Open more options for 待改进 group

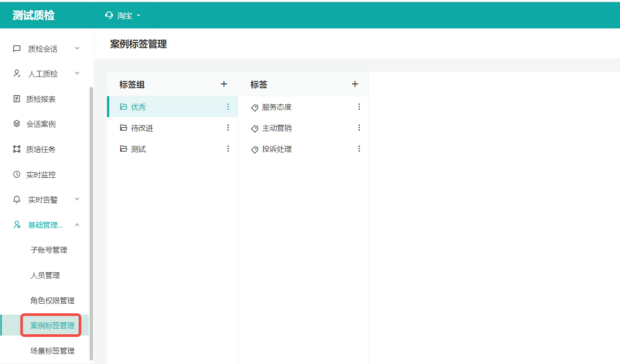(x=228, y=128)
